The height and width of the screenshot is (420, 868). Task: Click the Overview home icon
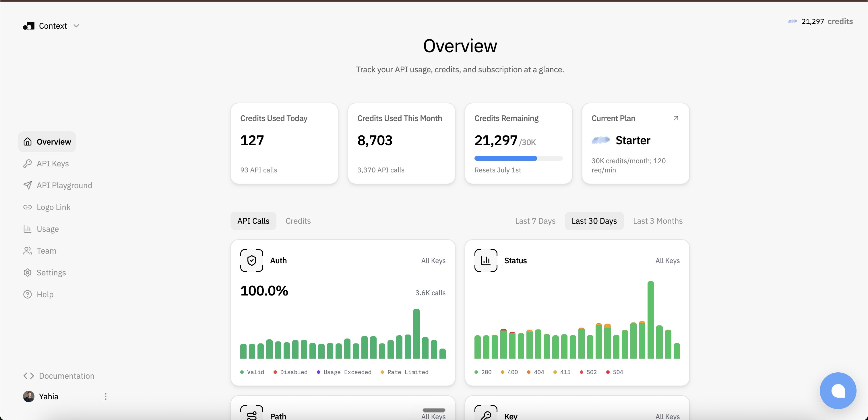[28, 142]
